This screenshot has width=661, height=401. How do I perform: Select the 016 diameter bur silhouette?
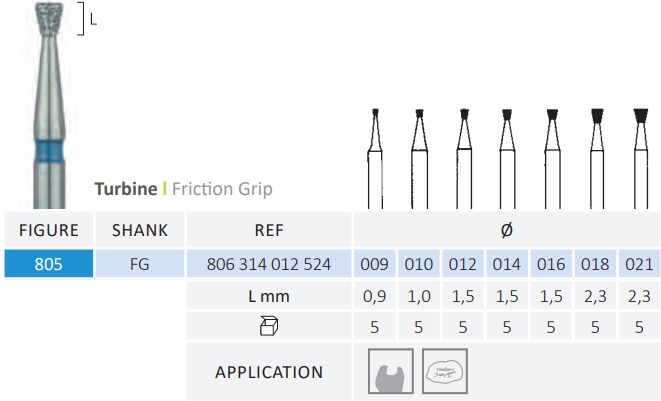(x=552, y=159)
